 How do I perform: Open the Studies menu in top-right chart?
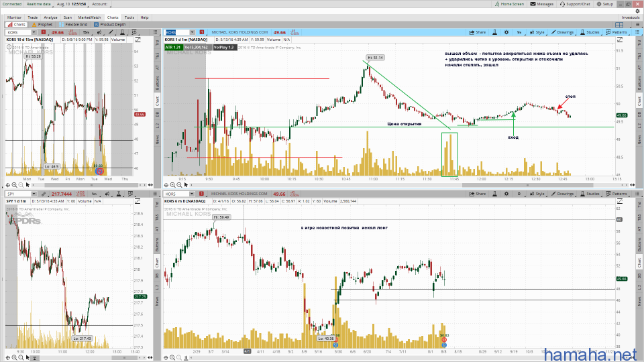click(x=590, y=32)
